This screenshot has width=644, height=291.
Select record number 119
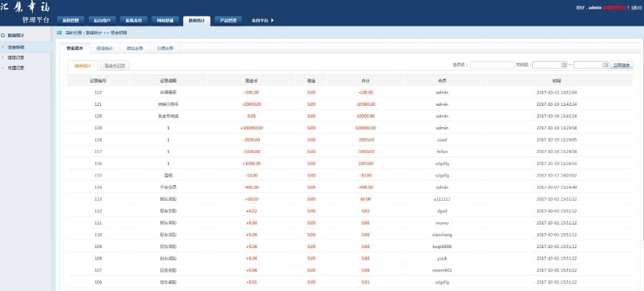coord(98,128)
